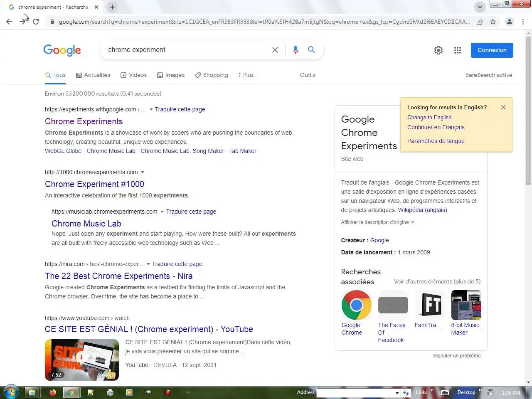Click the Connexion button
Viewport: 532px width, 399px height.
click(492, 50)
